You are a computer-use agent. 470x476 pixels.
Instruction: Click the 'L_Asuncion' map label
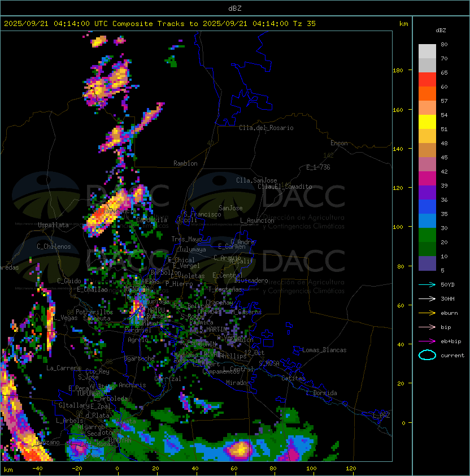tap(257, 220)
